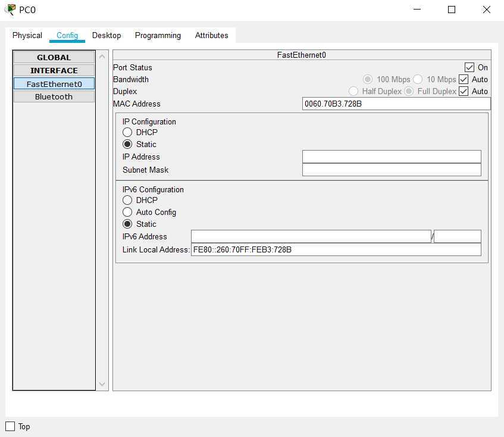Click the Port Status label
The width and height of the screenshot is (504, 437).
coord(133,67)
